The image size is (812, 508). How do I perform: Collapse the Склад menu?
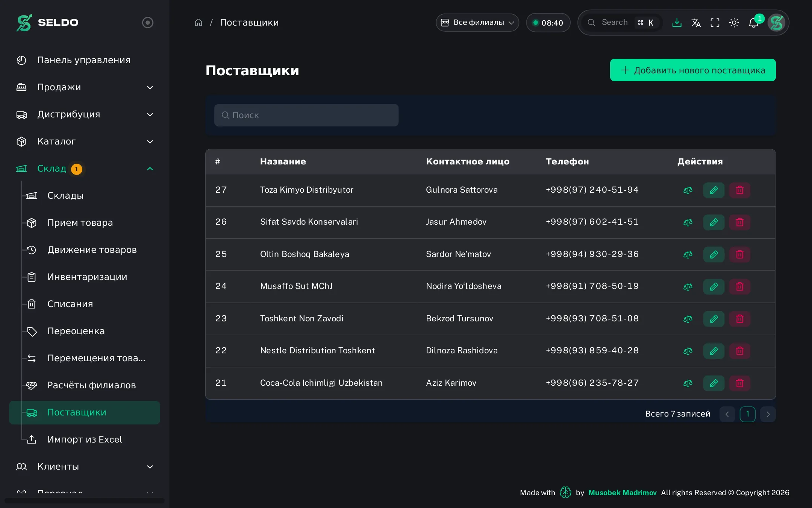85,169
